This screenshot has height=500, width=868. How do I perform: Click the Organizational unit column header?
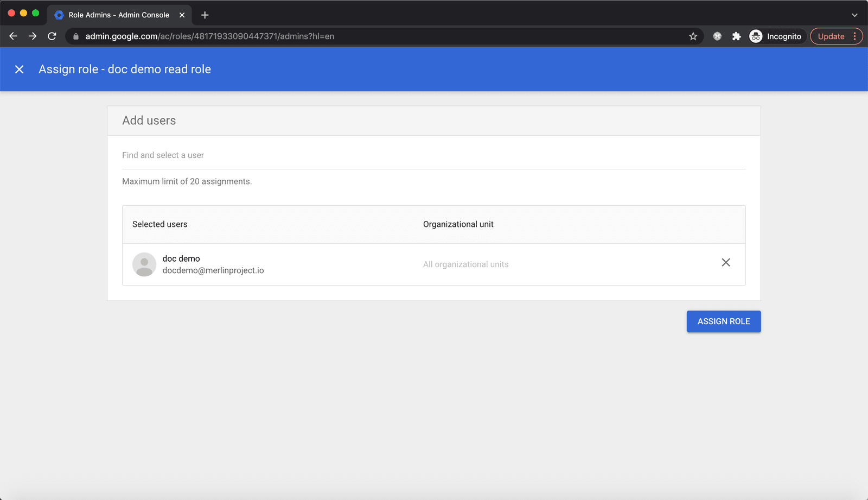[x=458, y=224]
